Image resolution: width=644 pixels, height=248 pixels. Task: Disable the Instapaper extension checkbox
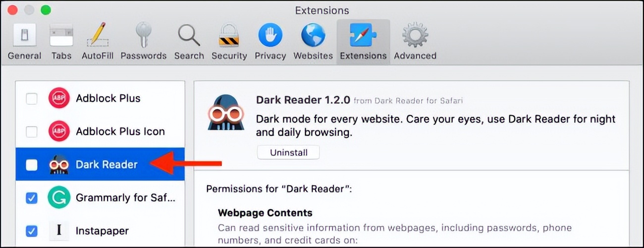31,231
